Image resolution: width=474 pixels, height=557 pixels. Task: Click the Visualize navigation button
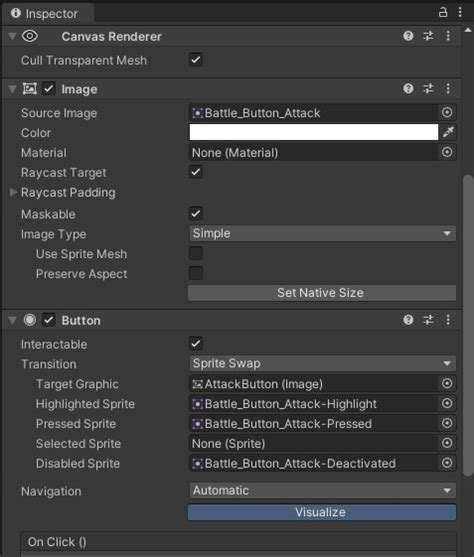pyautogui.click(x=322, y=512)
